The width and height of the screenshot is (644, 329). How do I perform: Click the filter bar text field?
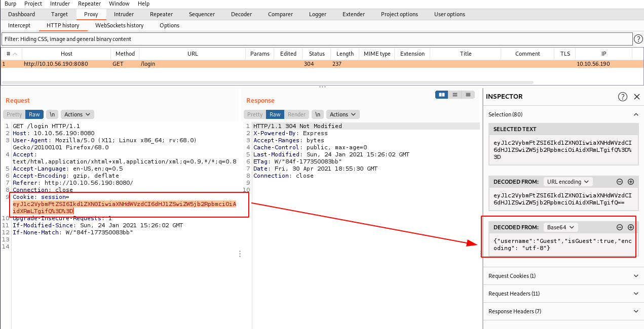[x=317, y=39]
